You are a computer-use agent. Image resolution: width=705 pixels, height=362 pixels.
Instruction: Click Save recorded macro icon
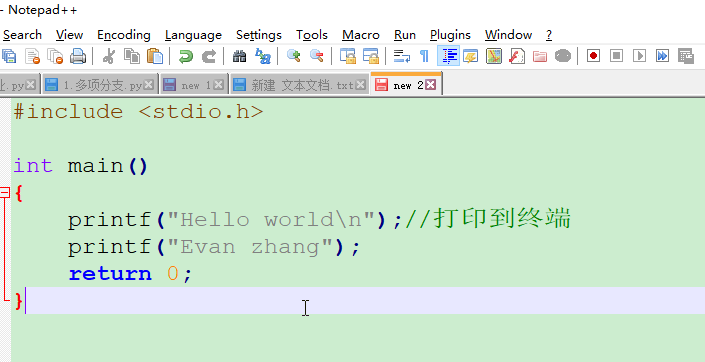686,56
